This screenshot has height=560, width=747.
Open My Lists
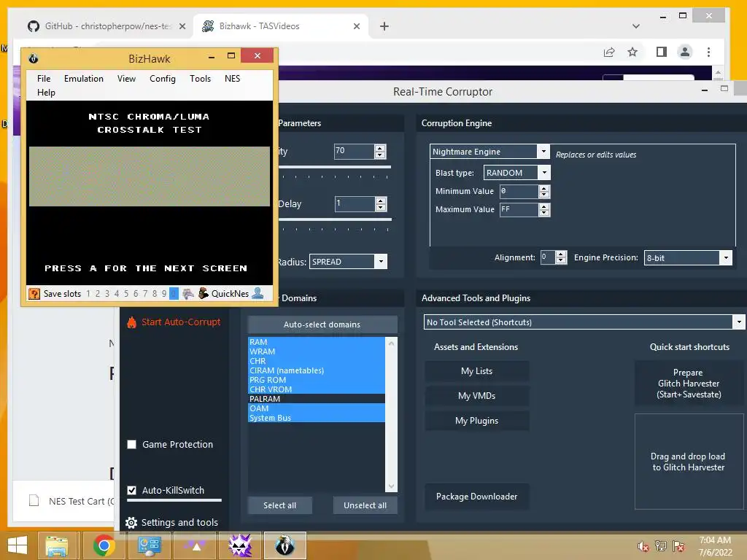pyautogui.click(x=477, y=371)
